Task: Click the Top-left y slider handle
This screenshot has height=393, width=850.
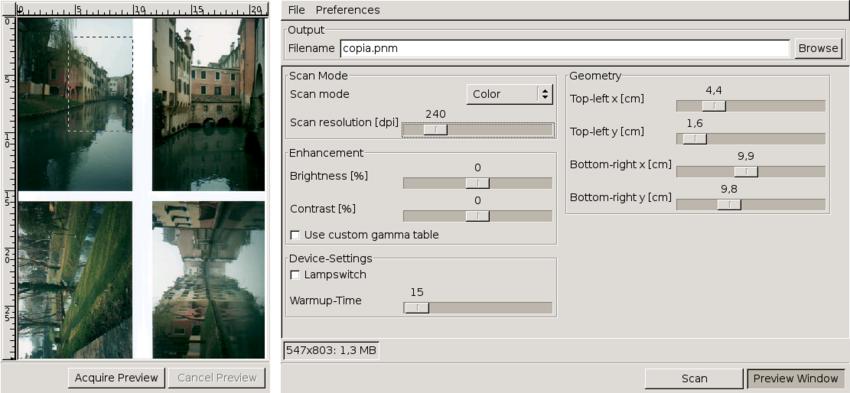Action: [x=694, y=139]
